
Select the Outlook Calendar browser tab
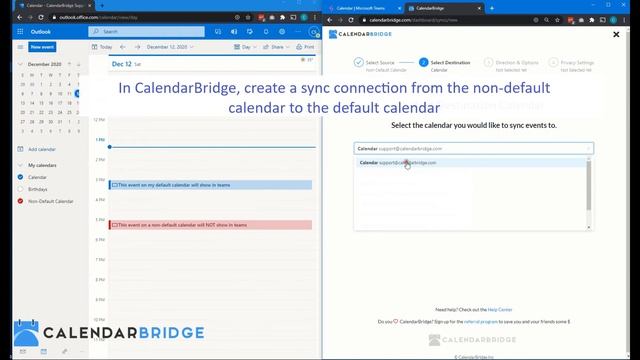(x=53, y=6)
